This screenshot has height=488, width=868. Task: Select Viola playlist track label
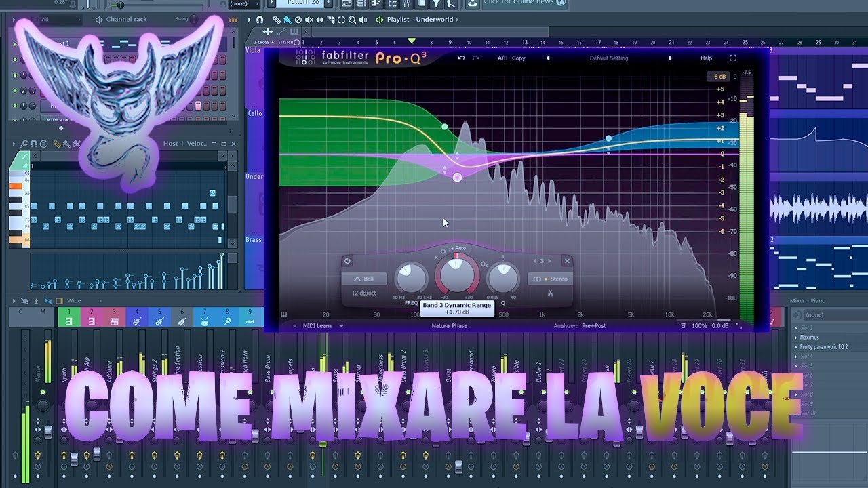pyautogui.click(x=253, y=49)
